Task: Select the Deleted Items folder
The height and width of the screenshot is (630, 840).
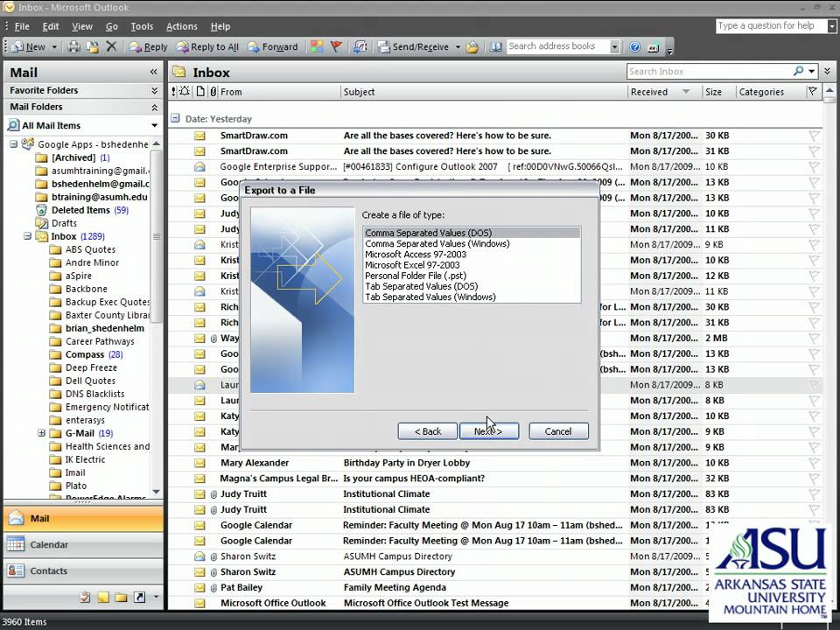Action: coord(81,210)
